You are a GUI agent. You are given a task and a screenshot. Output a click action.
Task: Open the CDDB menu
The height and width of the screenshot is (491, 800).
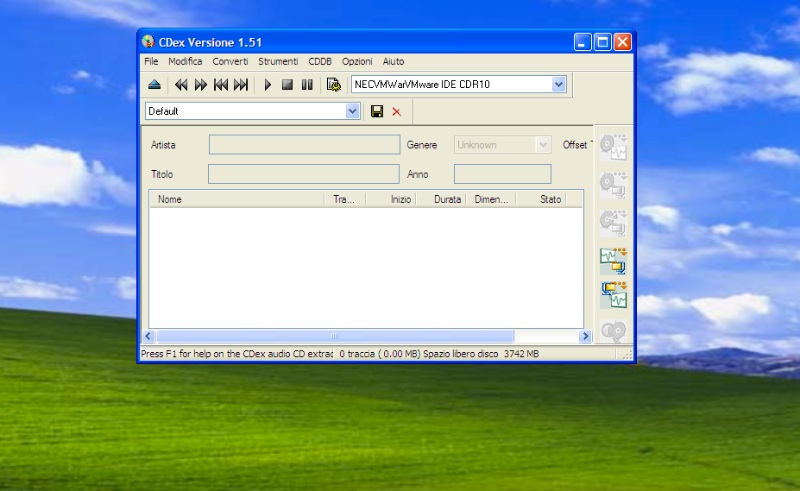(x=320, y=61)
